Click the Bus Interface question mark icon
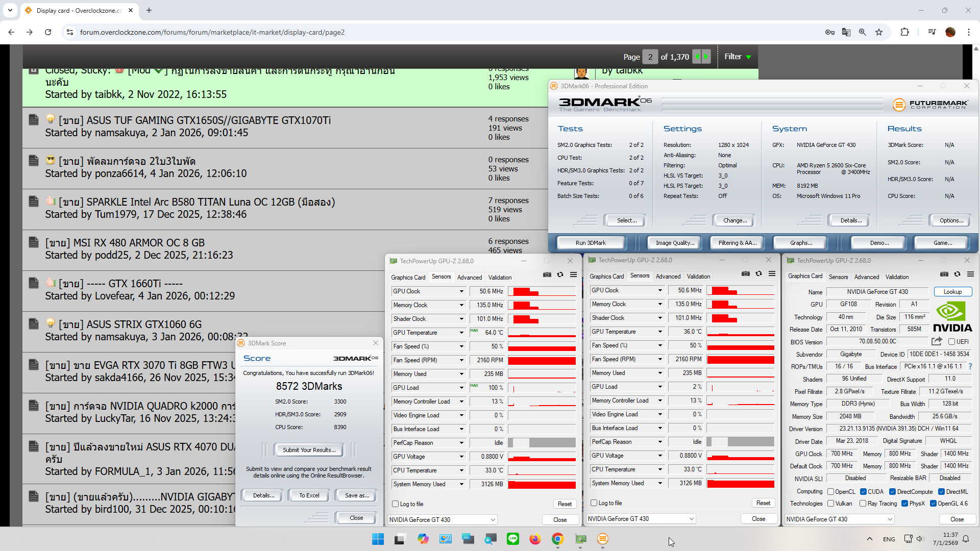The height and width of the screenshot is (551, 980). coord(970,366)
